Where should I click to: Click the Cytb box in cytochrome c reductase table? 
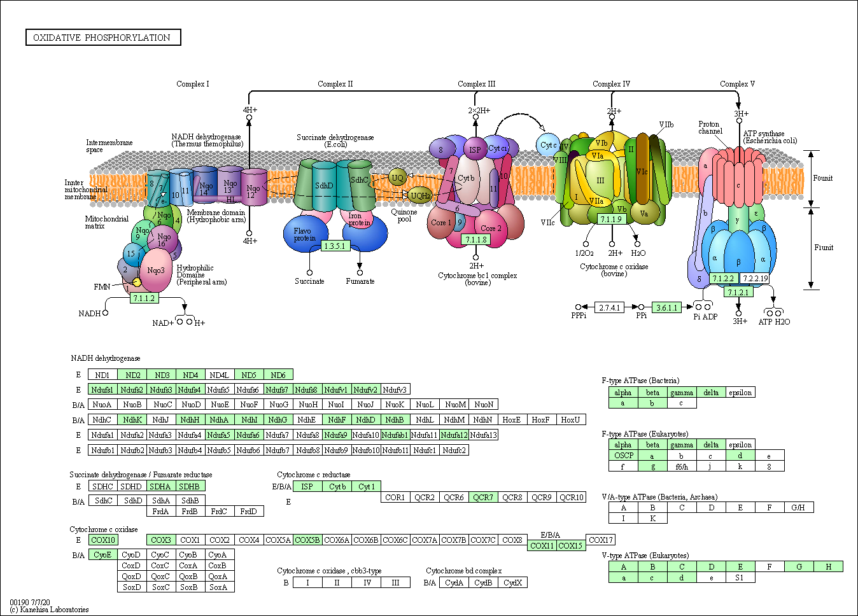pyautogui.click(x=338, y=486)
